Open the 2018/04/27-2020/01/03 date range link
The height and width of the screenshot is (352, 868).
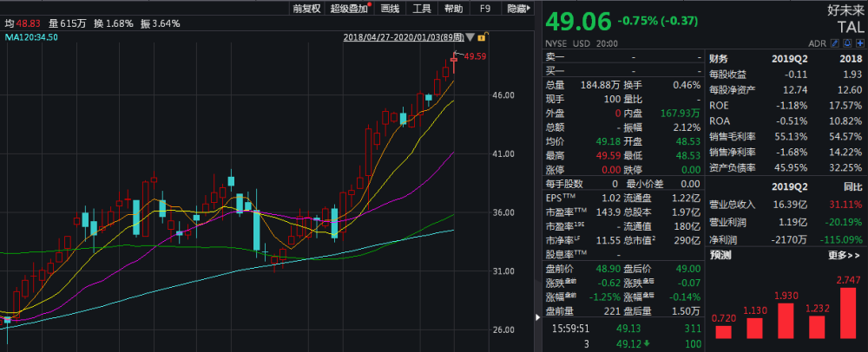[x=404, y=37]
